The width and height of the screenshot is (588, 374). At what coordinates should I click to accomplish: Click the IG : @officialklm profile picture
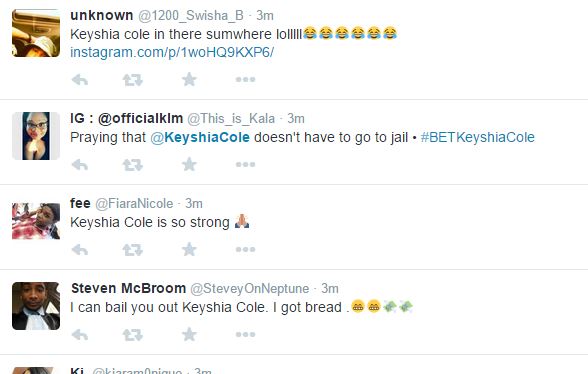coord(36,136)
